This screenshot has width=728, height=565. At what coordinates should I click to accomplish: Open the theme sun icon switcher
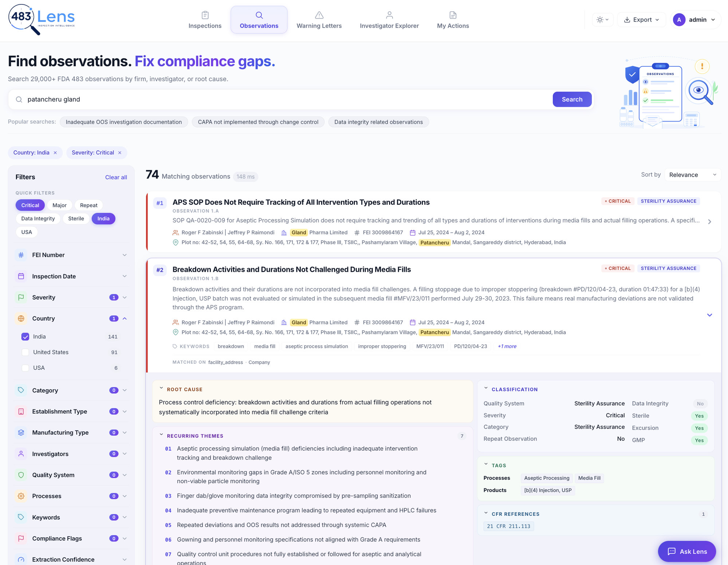click(x=602, y=20)
